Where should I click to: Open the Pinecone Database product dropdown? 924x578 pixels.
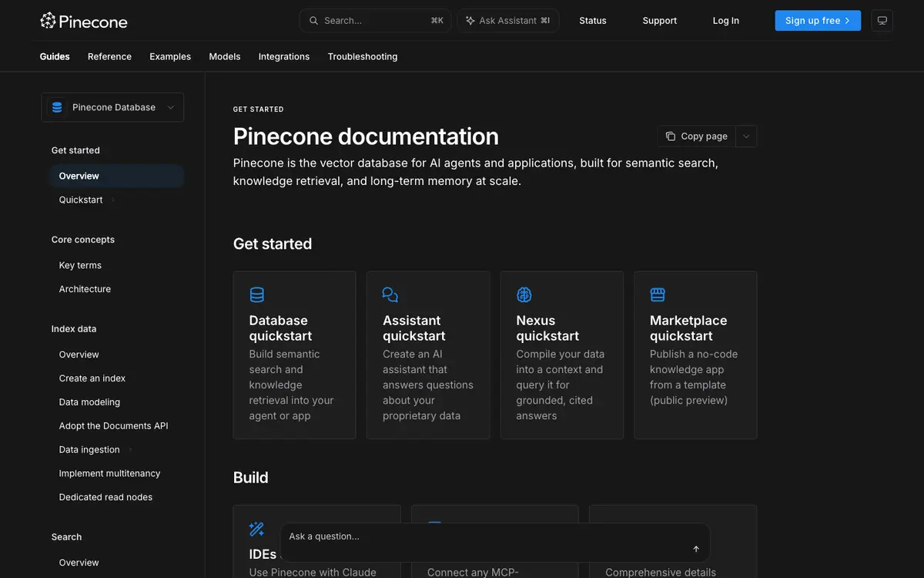pos(112,107)
